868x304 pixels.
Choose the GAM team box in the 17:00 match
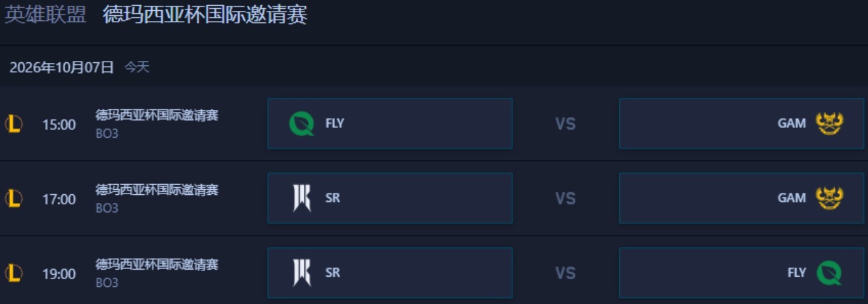741,198
